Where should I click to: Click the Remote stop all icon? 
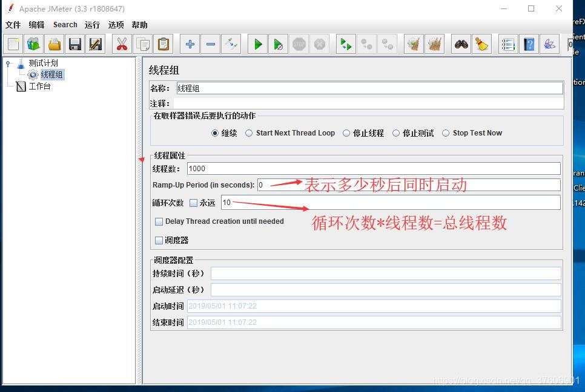(x=366, y=44)
